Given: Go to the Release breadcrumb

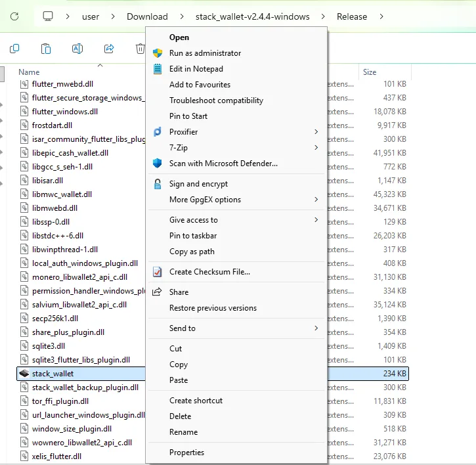Looking at the screenshot, I should tap(352, 16).
